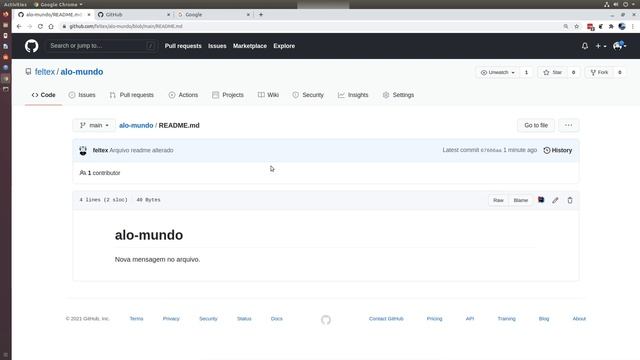Open the user avatar menu
640x360 pixels.
click(620, 46)
